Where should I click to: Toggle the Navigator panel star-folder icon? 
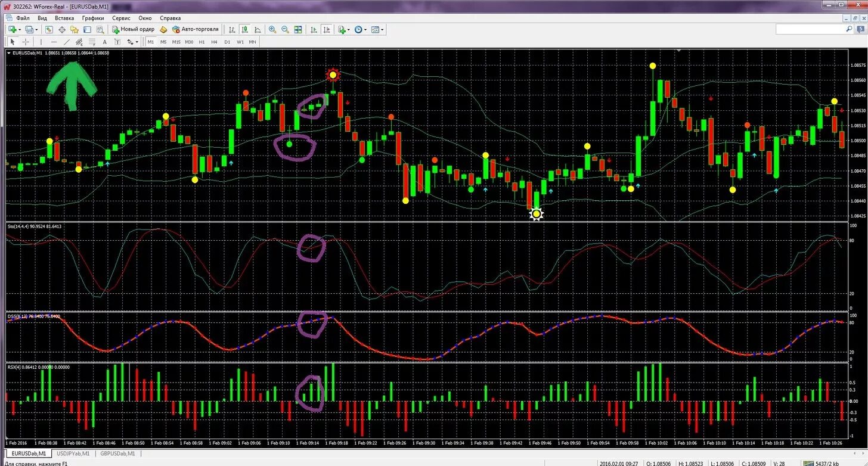coord(75,29)
